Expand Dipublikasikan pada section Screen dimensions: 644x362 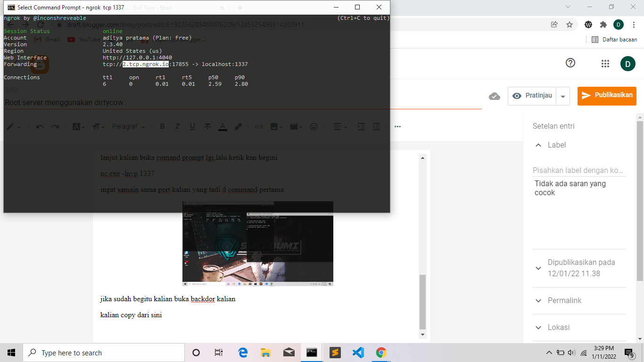[539, 268]
